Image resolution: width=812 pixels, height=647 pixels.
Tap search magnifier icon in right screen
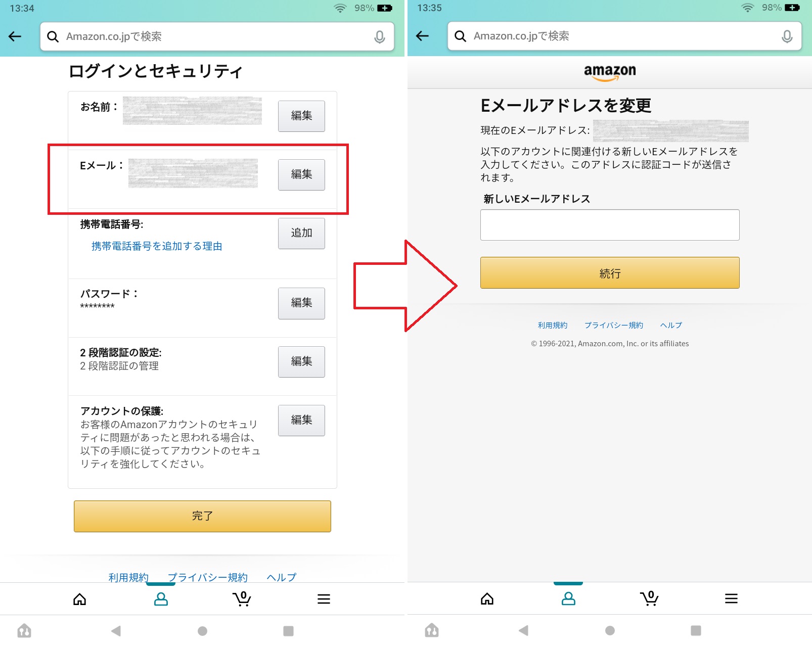460,36
